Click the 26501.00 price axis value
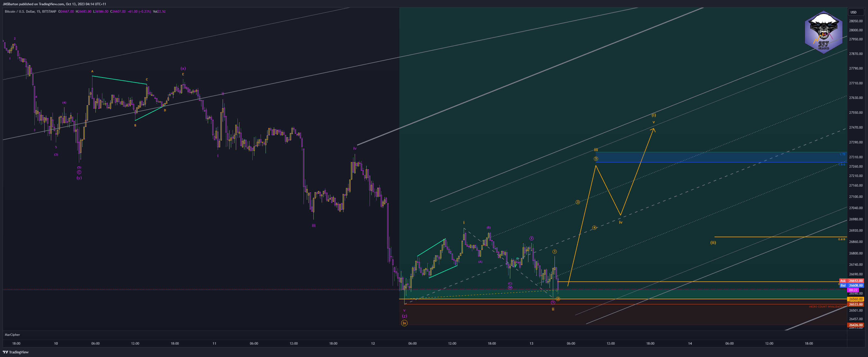The image size is (868, 357). tap(856, 310)
